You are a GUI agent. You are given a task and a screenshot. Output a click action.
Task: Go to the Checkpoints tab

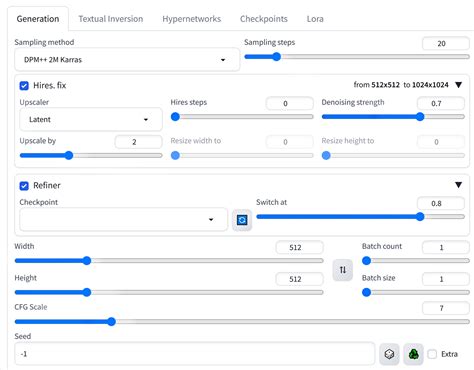pyautogui.click(x=264, y=19)
